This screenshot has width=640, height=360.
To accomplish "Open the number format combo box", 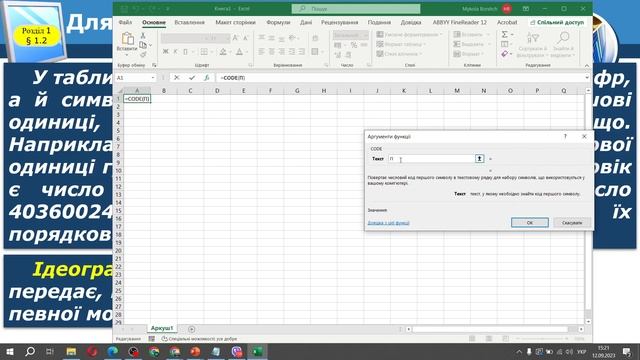I will coord(350,36).
